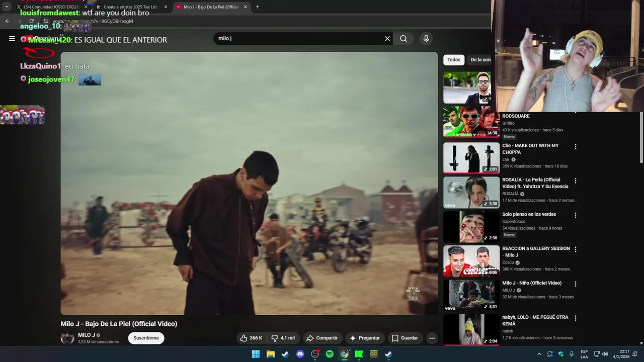Screen dimensions: 644x362
Task: Close the Comunidad JOSEO tab
Action: [86, 7]
